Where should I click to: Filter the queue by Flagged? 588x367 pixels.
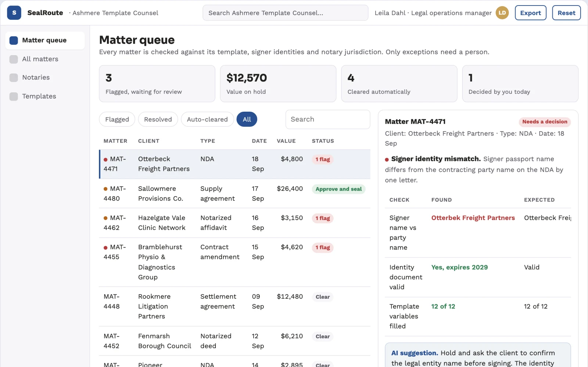(x=117, y=119)
